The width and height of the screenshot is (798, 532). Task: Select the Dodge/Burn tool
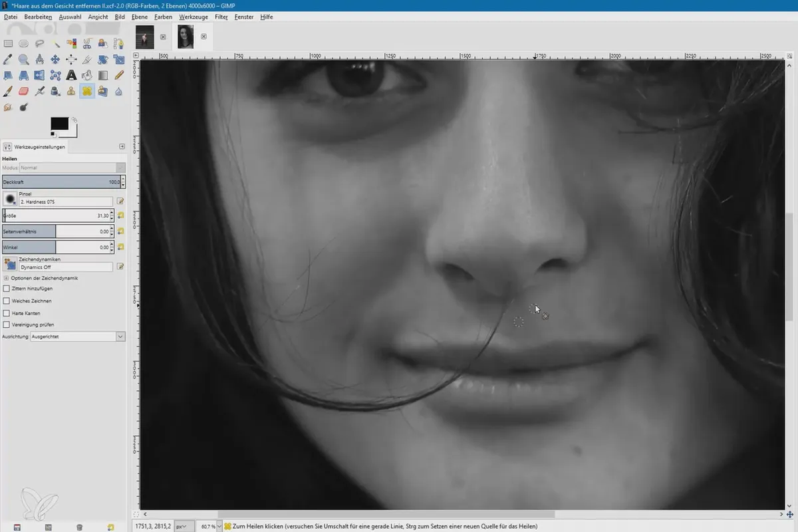[24, 107]
